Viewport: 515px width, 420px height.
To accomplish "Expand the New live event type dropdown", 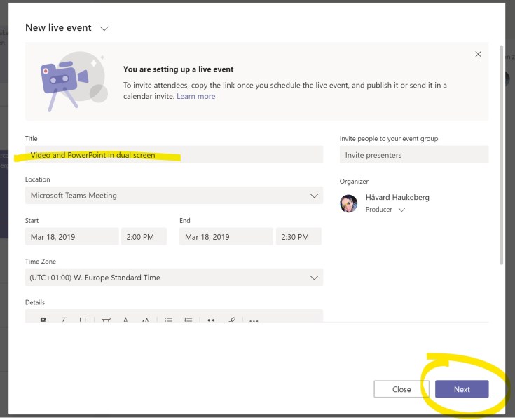I will [x=104, y=28].
